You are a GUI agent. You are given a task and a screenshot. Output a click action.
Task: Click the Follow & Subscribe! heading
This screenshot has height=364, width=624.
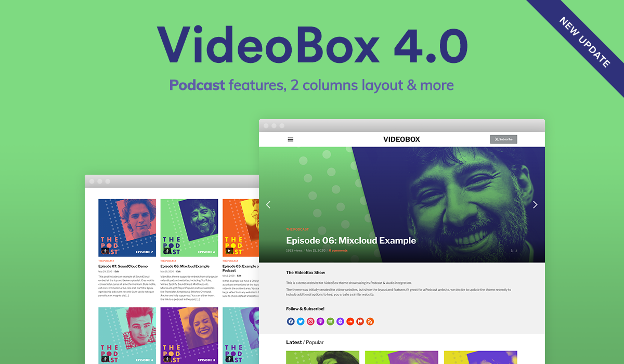coord(305,309)
